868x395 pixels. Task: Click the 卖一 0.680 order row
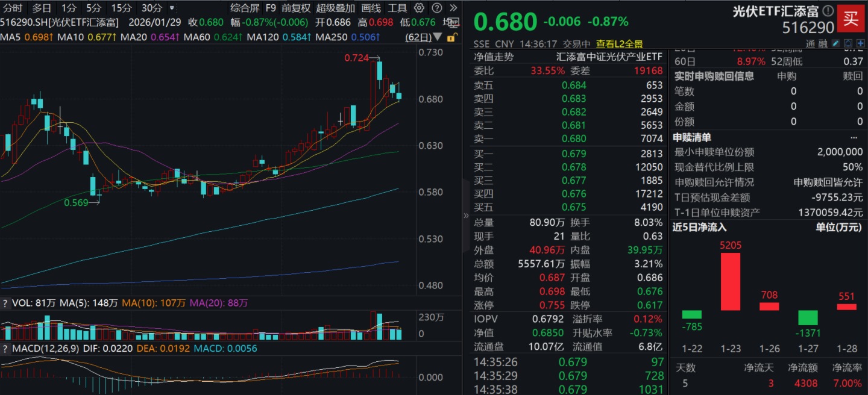tap(568, 140)
